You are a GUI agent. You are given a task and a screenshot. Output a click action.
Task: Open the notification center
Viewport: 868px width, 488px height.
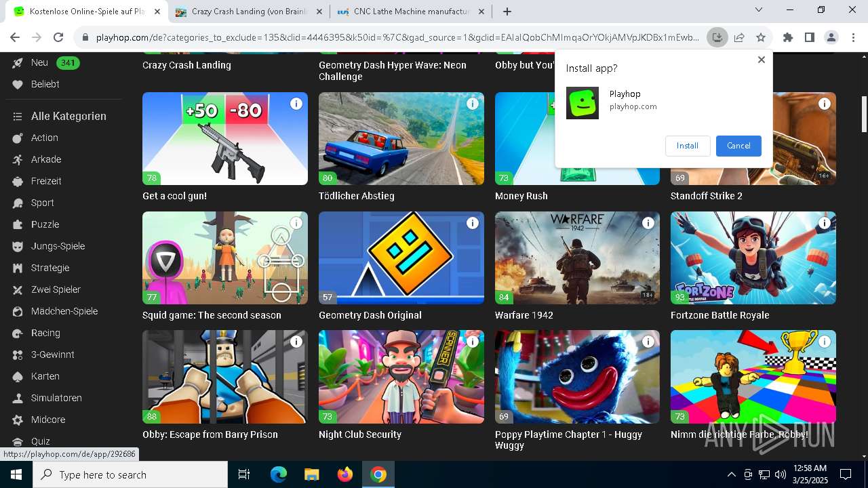pyautogui.click(x=846, y=474)
